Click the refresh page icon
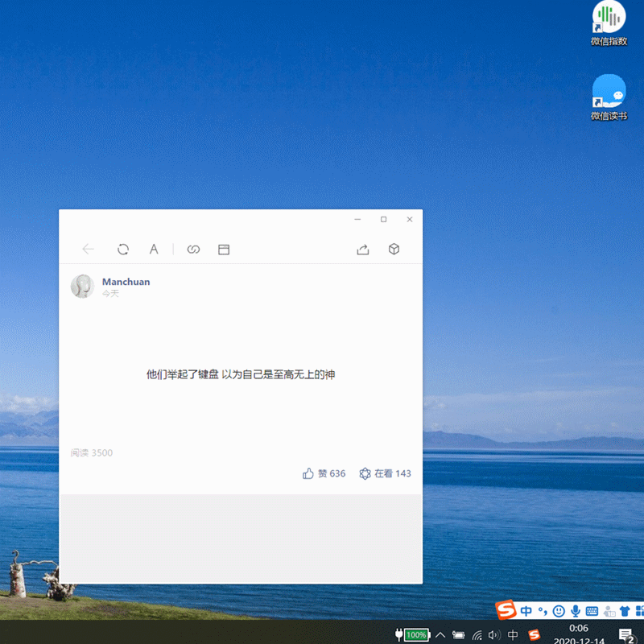Viewport: 644px width, 644px height. point(123,250)
